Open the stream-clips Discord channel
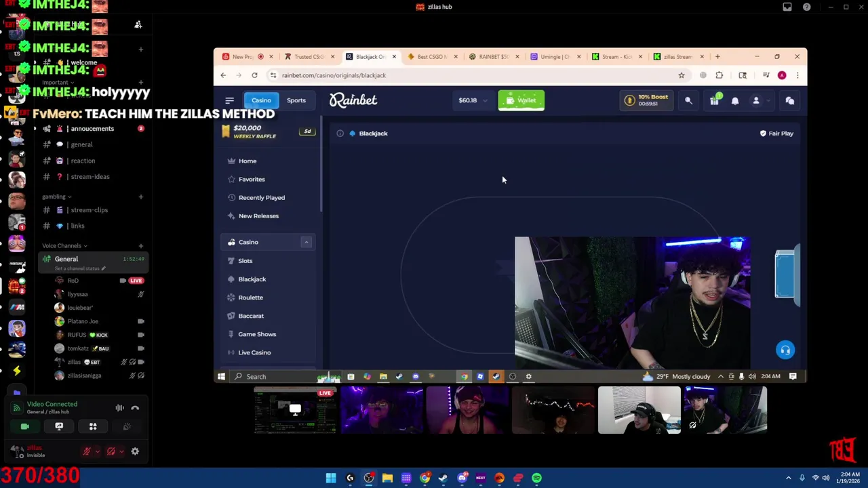868x488 pixels. coord(90,210)
